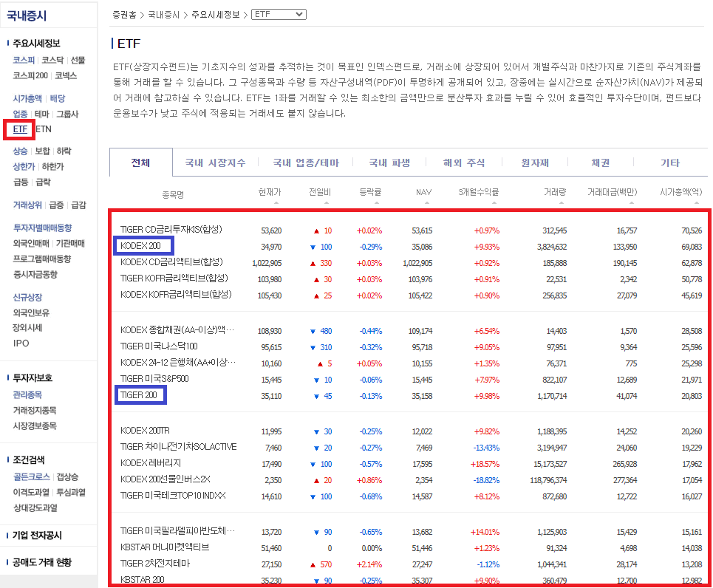The height and width of the screenshot is (588, 713).
Task: Open TIGER 미국S&P500 ETF
Action: (x=154, y=379)
